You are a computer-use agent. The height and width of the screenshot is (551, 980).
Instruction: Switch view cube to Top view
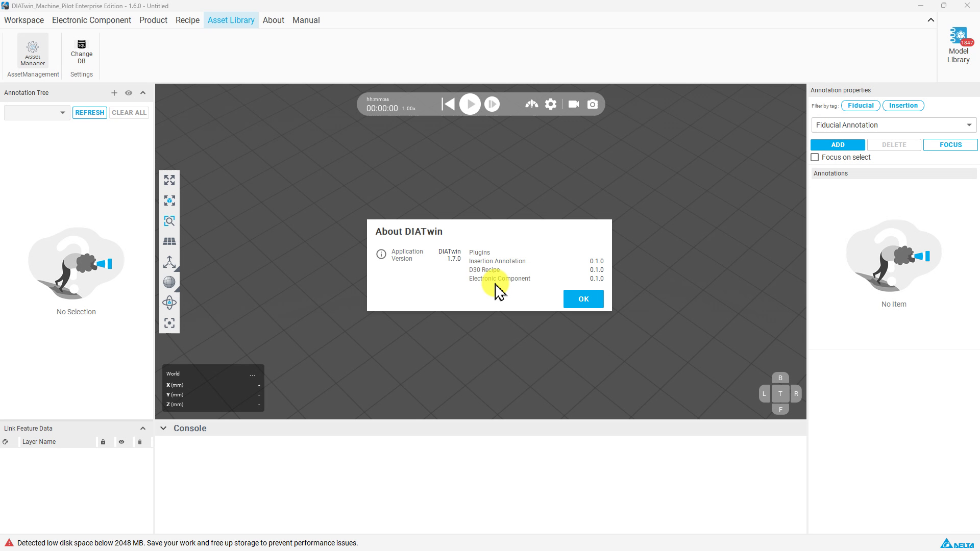coord(780,394)
